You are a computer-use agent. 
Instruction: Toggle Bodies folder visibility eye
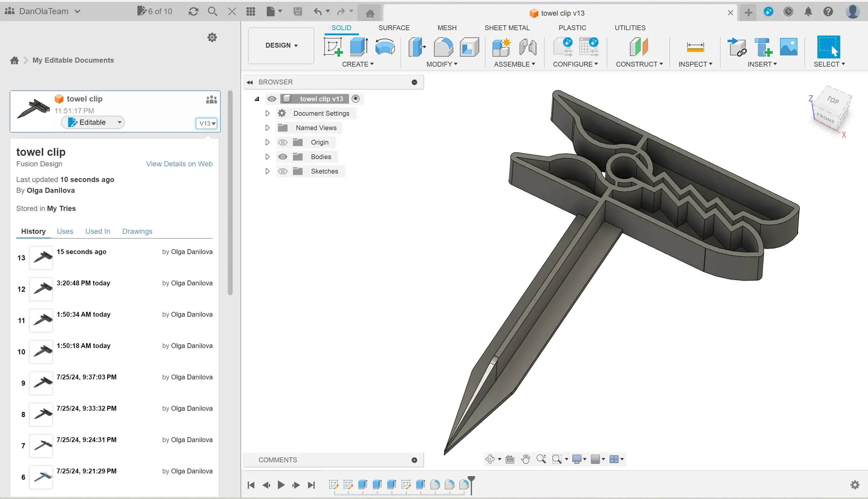282,157
